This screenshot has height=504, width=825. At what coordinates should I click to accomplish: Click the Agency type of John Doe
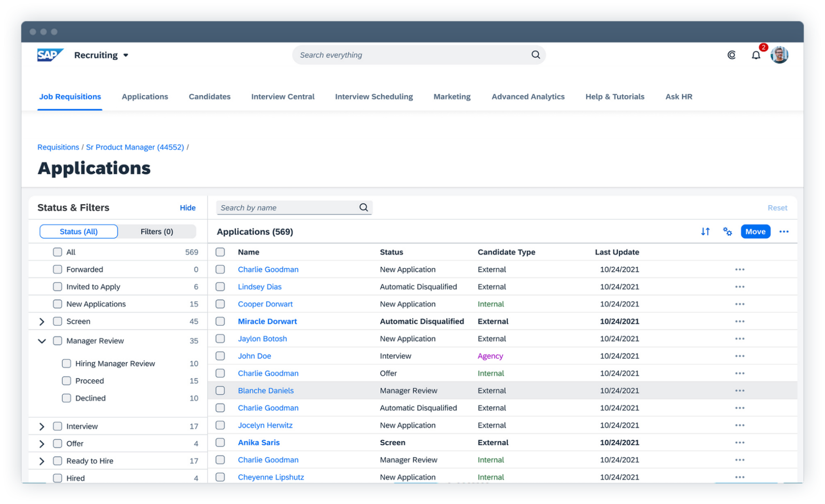click(x=490, y=356)
